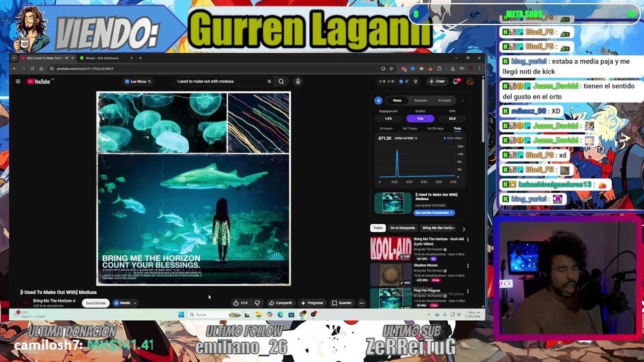Viewport: 644px width, 362px height.
Task: Subscribe with the Suscribirme button
Action: click(96, 303)
